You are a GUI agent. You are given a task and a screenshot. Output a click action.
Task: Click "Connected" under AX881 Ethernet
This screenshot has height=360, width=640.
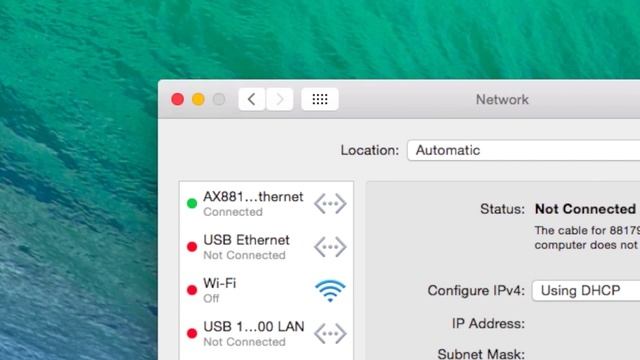[x=233, y=212]
